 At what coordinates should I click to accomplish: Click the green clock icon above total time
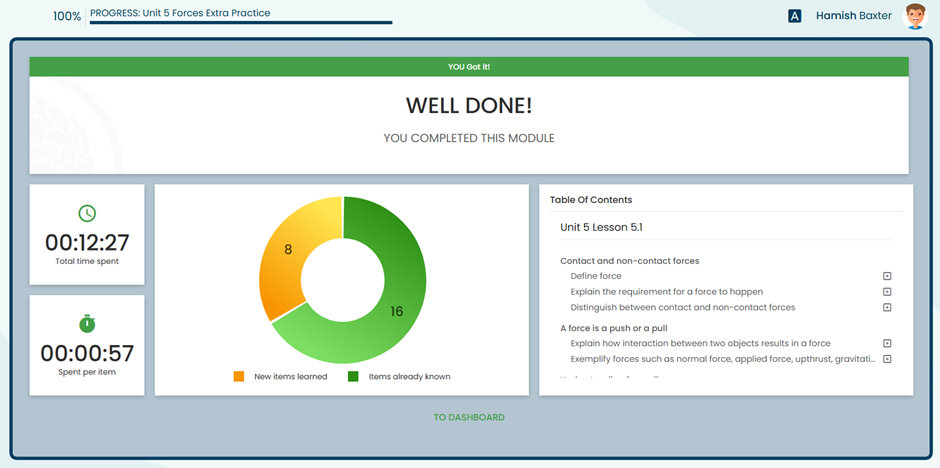click(x=87, y=213)
